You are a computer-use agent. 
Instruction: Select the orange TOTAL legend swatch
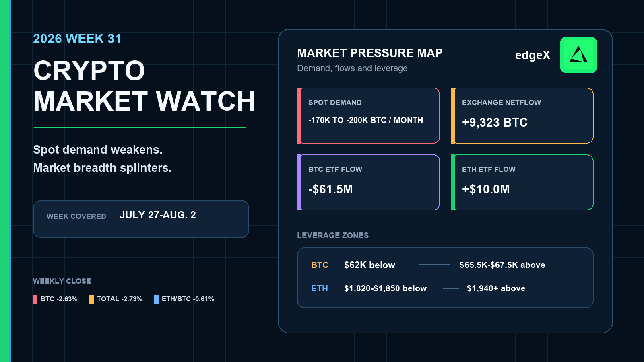(91, 300)
